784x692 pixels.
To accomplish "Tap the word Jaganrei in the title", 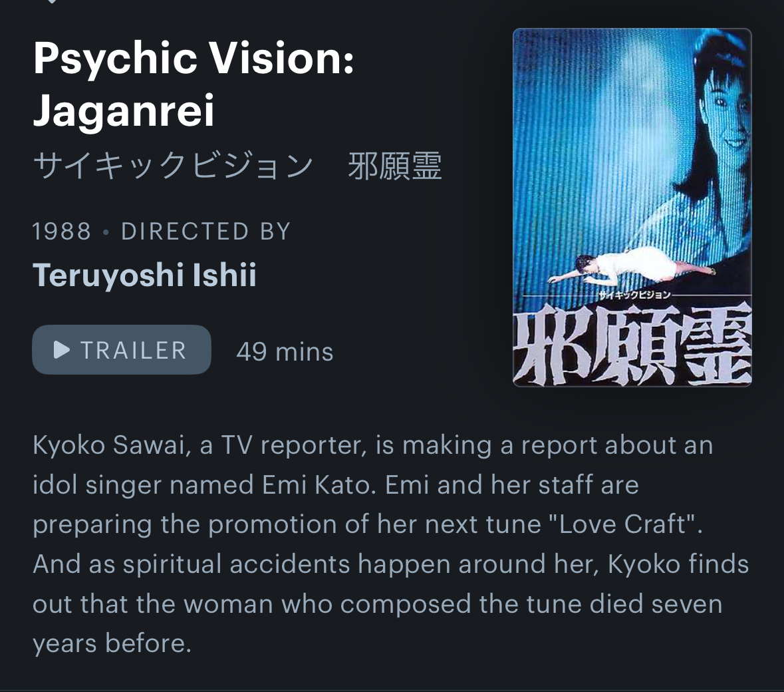I will coord(124,110).
